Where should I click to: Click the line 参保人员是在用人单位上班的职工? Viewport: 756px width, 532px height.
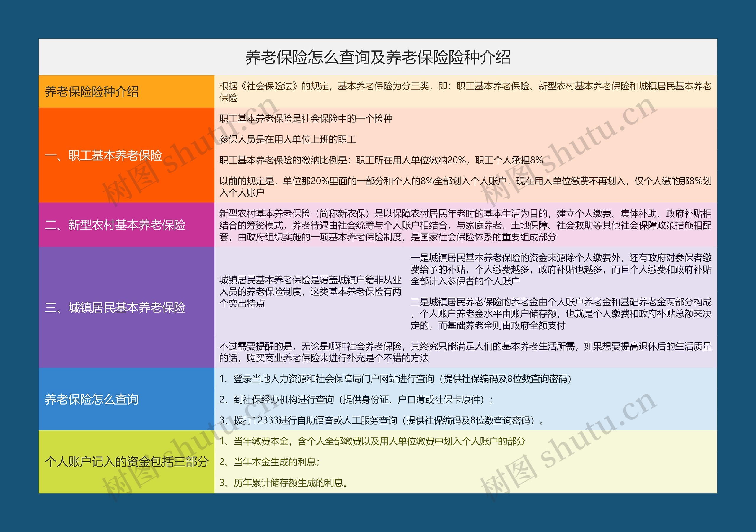click(287, 139)
